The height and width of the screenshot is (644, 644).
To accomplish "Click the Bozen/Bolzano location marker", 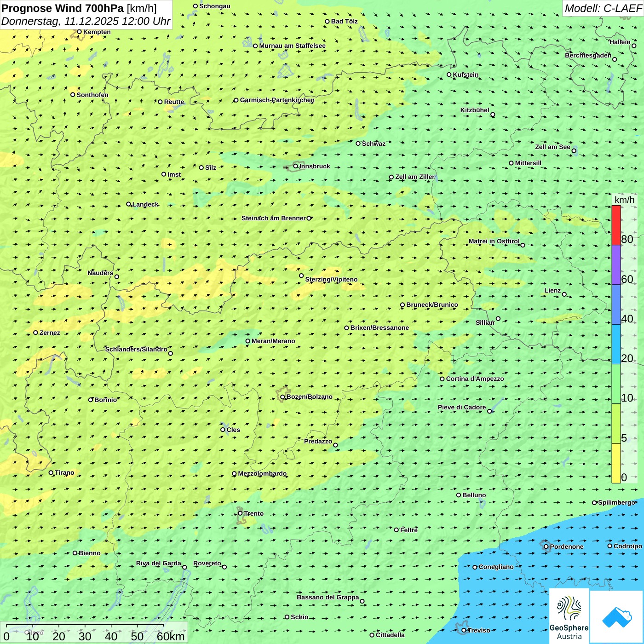I will (283, 397).
